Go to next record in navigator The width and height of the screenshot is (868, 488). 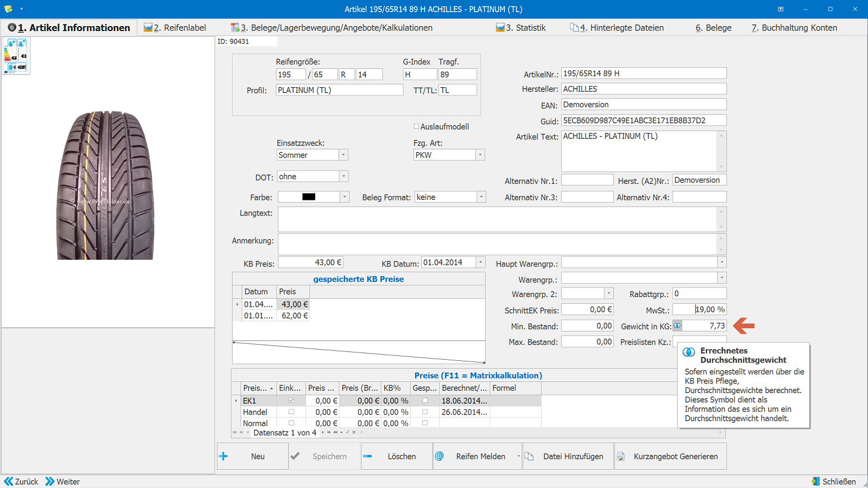[x=322, y=432]
